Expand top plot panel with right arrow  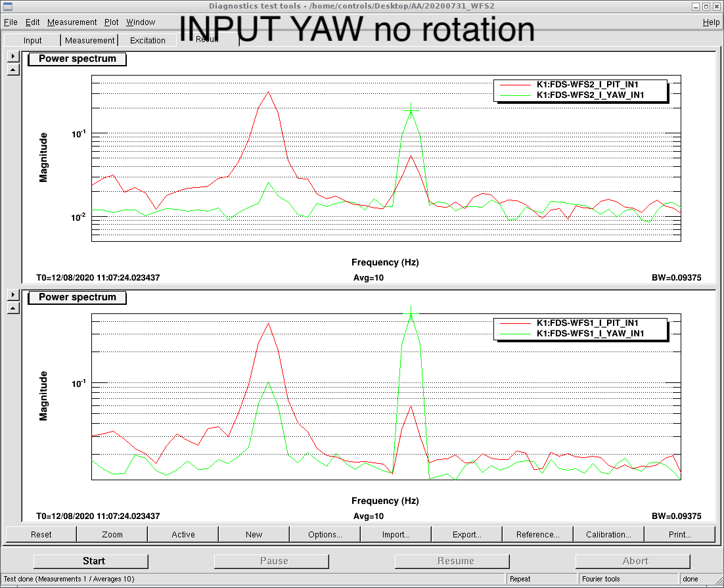(13, 57)
